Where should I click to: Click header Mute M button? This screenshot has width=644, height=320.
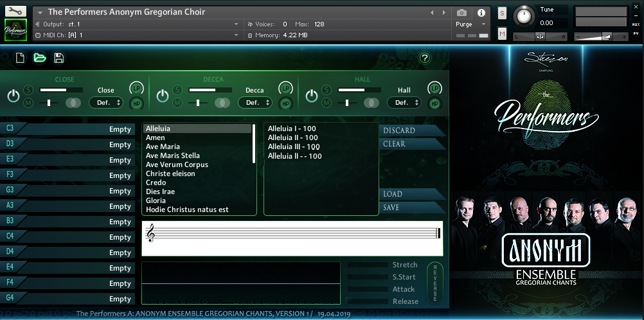click(502, 34)
